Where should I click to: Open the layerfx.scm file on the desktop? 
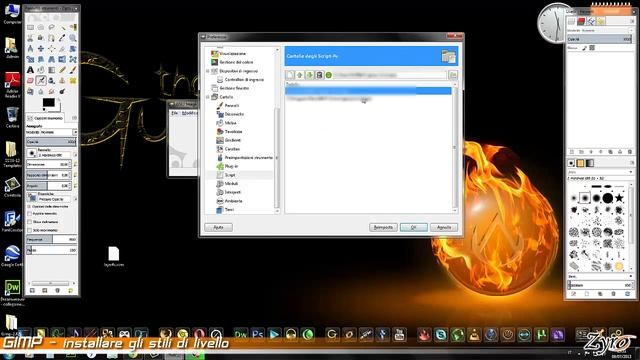(113, 257)
